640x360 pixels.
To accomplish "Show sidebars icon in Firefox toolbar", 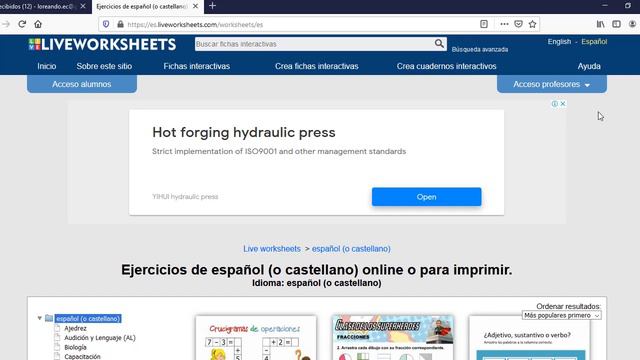I will [x=616, y=24].
